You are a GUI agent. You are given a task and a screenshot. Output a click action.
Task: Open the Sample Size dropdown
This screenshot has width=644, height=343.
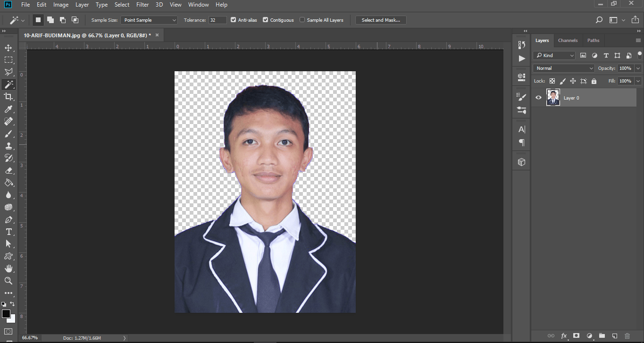click(x=149, y=20)
